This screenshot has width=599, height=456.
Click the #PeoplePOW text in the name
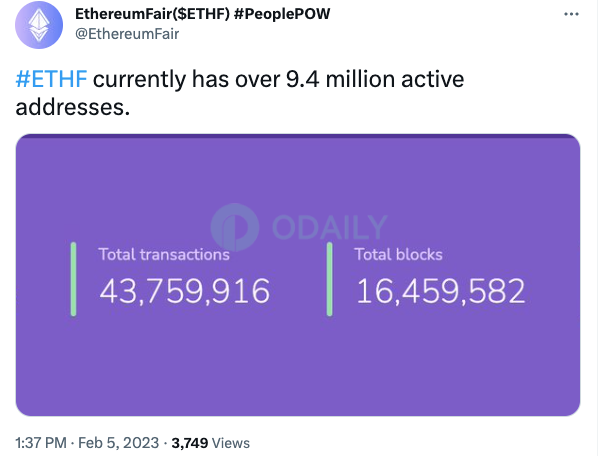[282, 14]
